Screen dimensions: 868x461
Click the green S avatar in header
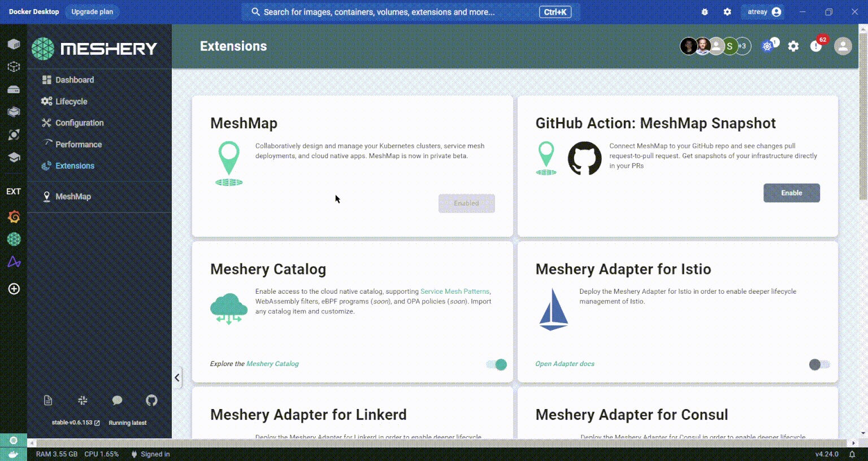[x=730, y=46]
